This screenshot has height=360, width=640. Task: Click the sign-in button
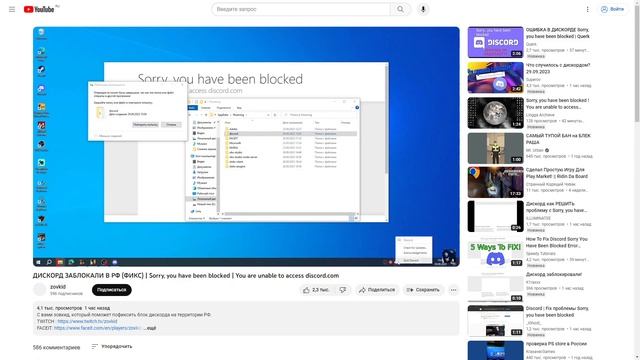click(612, 9)
